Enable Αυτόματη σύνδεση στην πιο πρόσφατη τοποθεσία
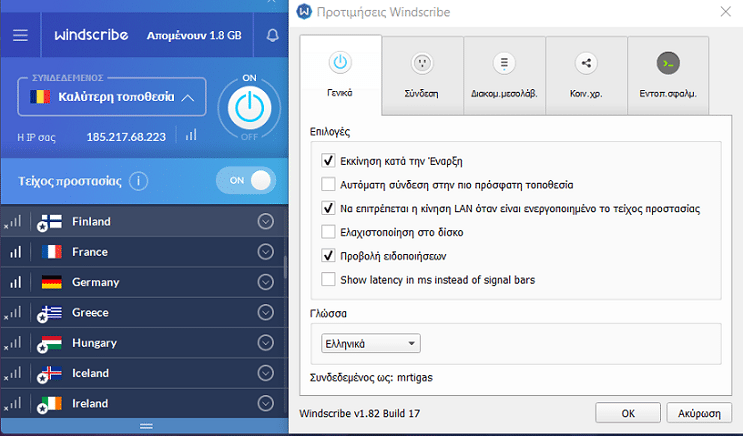 (328, 184)
